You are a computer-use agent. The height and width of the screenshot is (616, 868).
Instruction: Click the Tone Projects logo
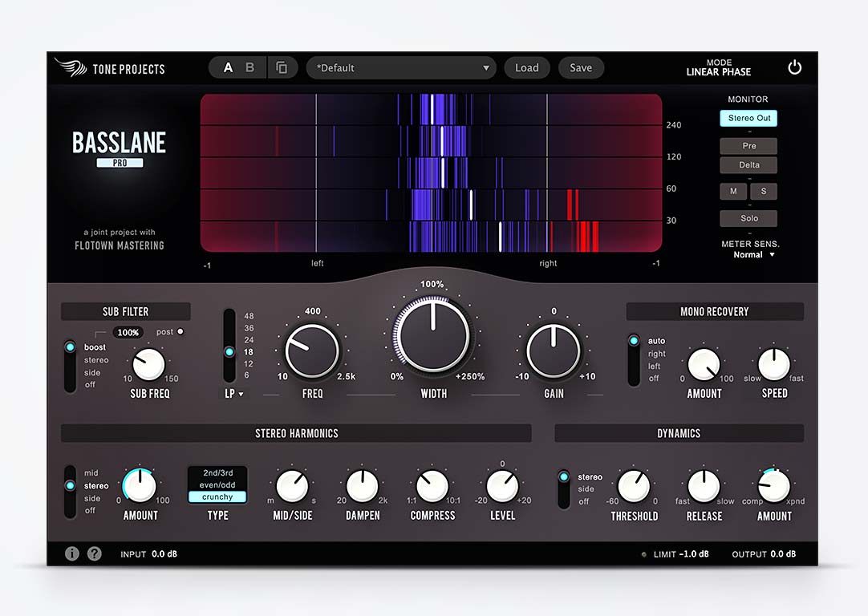point(110,68)
